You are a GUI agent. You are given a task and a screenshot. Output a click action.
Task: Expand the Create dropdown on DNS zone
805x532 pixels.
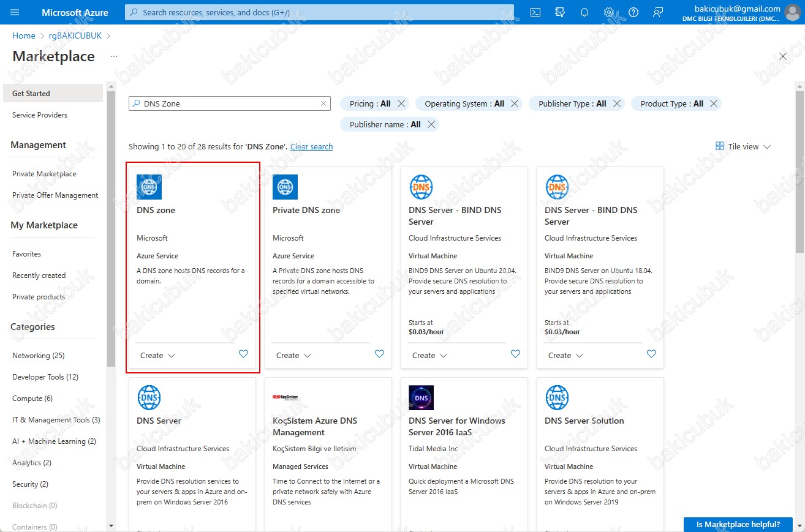(157, 355)
